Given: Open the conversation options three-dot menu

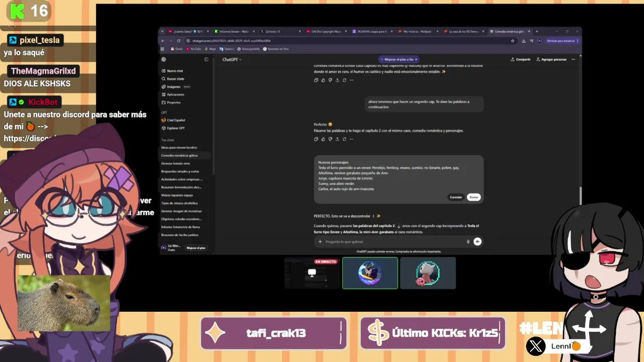Looking at the screenshot, I should (573, 59).
